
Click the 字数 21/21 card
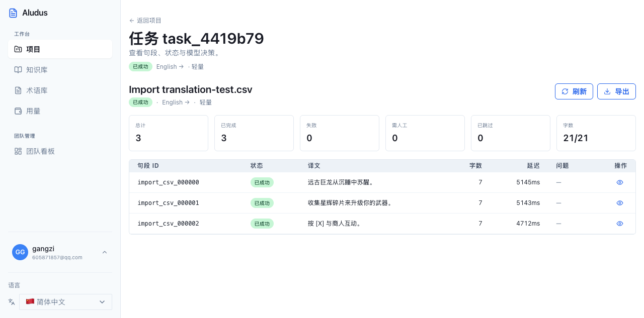click(596, 133)
